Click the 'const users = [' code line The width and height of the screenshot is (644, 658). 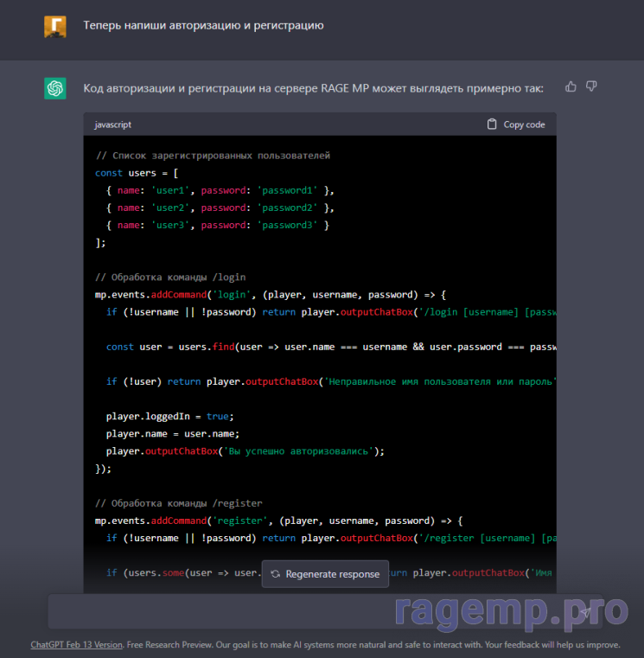point(137,173)
